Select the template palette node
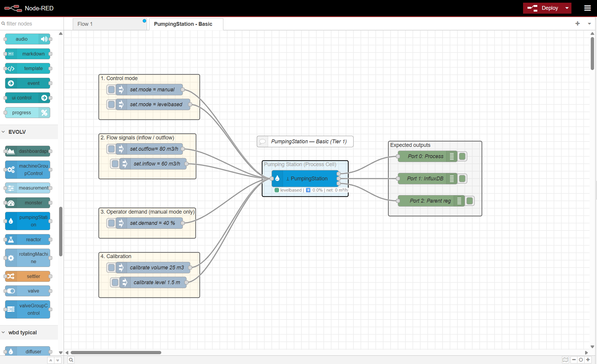 pos(28,68)
